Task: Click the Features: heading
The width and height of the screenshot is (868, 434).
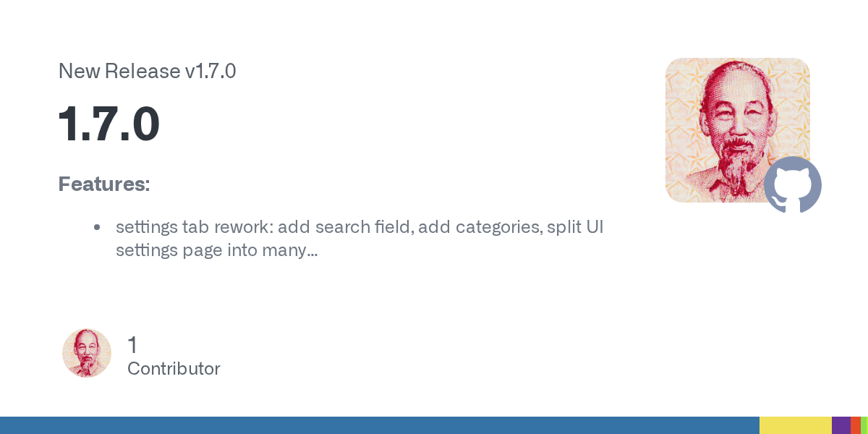Action: coord(103,184)
